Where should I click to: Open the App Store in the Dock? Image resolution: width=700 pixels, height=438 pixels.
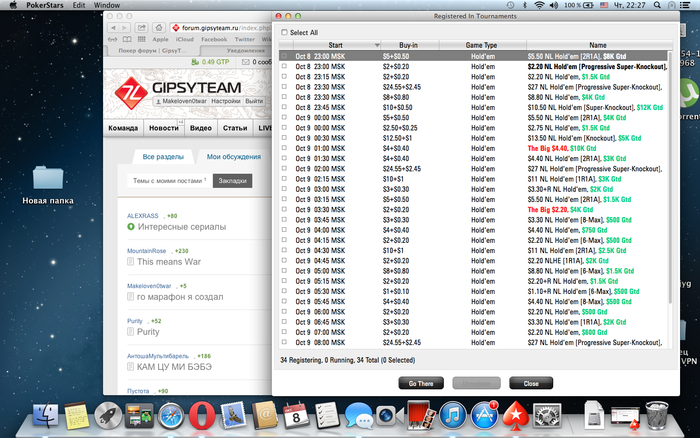484,415
